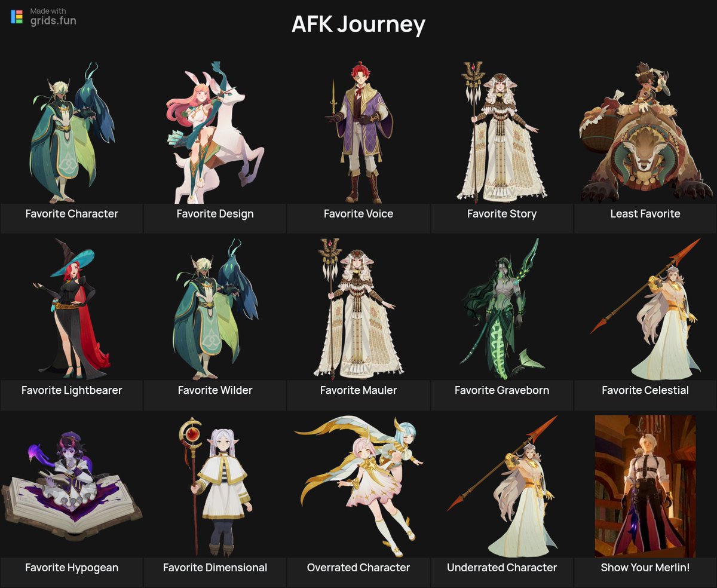Select the Favorite Graveborn green character image
This screenshot has height=588, width=717.
(x=502, y=309)
